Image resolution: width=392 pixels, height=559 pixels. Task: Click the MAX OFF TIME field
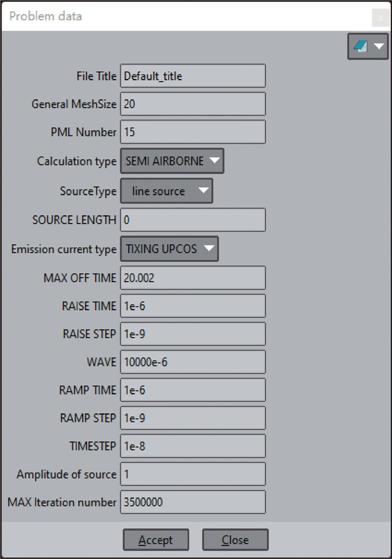point(193,278)
